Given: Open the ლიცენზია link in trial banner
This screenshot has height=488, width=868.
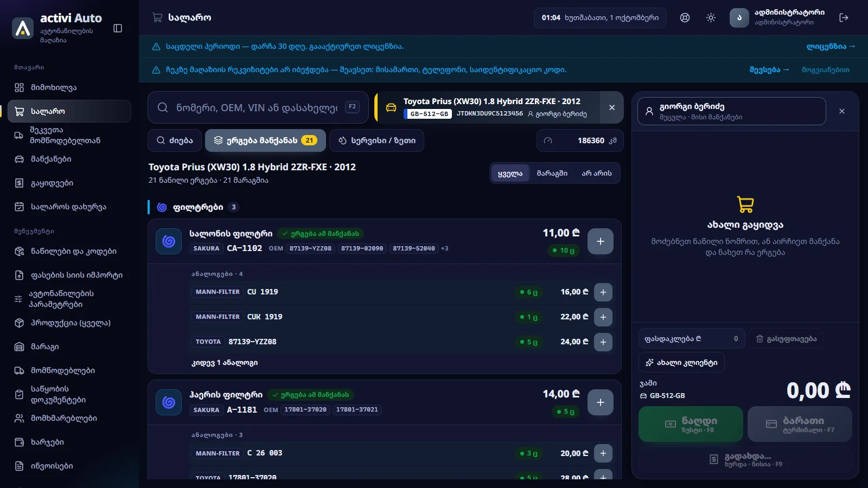Looking at the screenshot, I should click(x=830, y=47).
